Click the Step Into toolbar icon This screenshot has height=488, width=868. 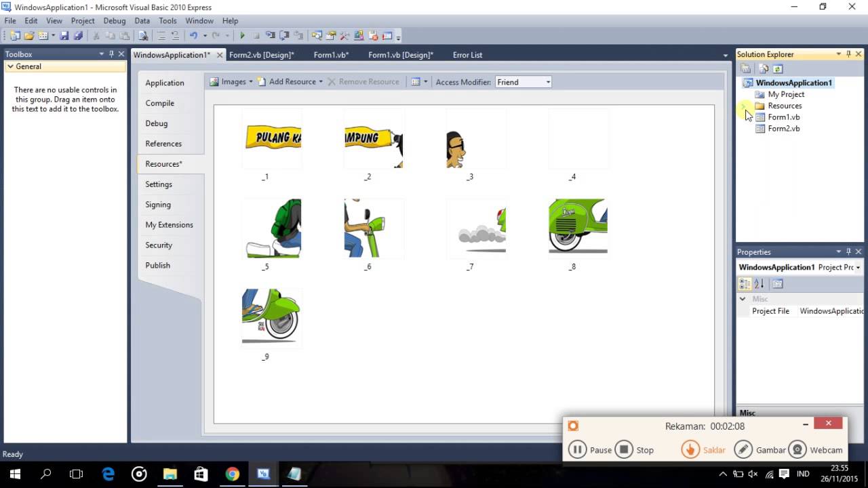pyautogui.click(x=271, y=36)
